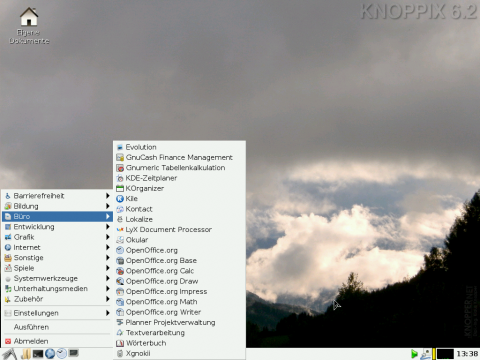This screenshot has height=360, width=480.
Task: Open KDE-Zeitplaner
Action: [x=179, y=178]
